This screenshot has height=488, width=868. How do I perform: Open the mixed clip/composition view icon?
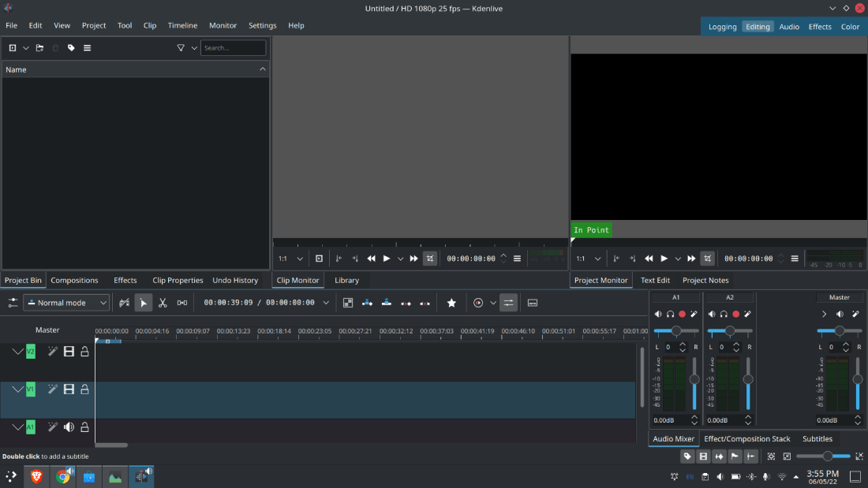tap(348, 303)
